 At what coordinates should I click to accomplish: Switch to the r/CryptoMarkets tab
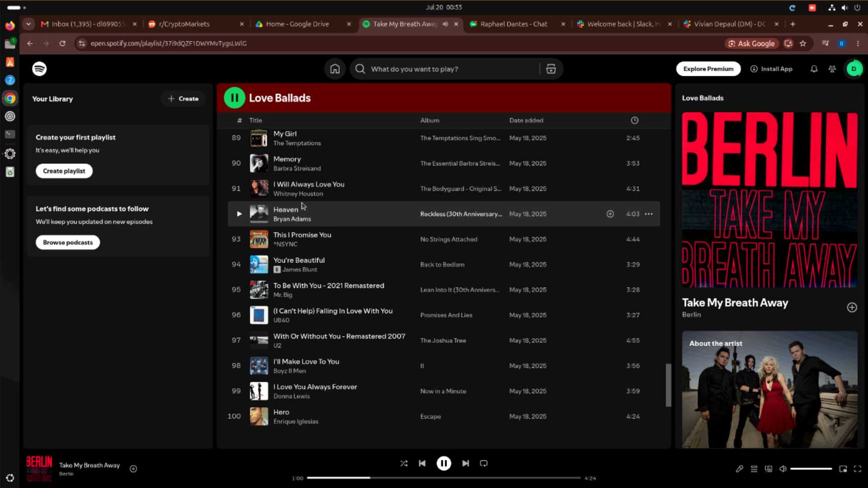(x=195, y=24)
